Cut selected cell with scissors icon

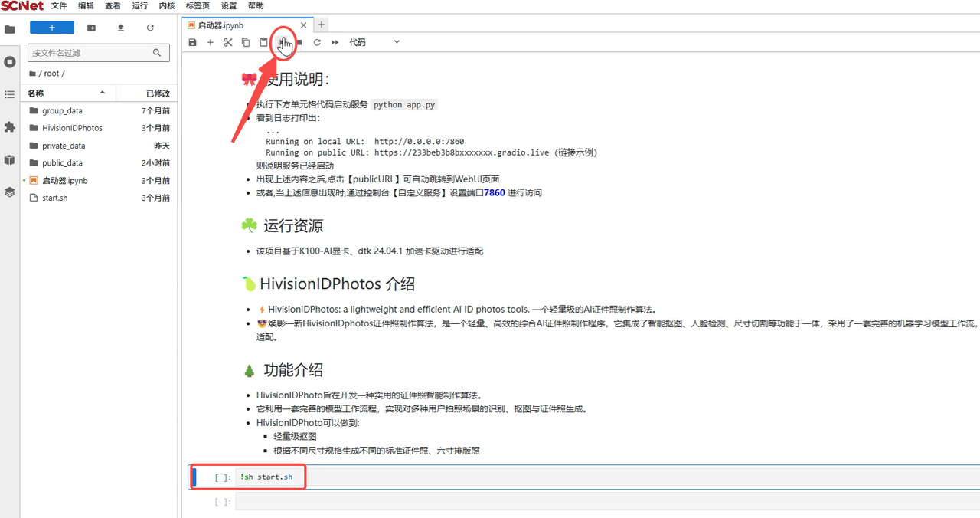[x=228, y=43]
